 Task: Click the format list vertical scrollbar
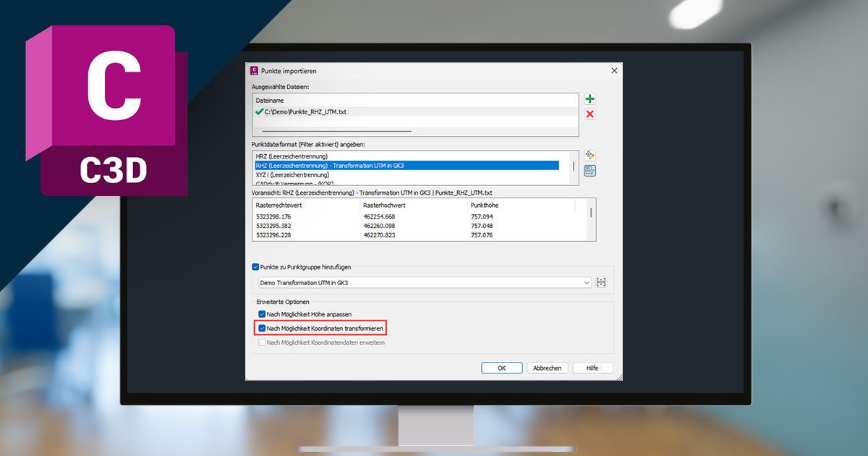tap(575, 167)
